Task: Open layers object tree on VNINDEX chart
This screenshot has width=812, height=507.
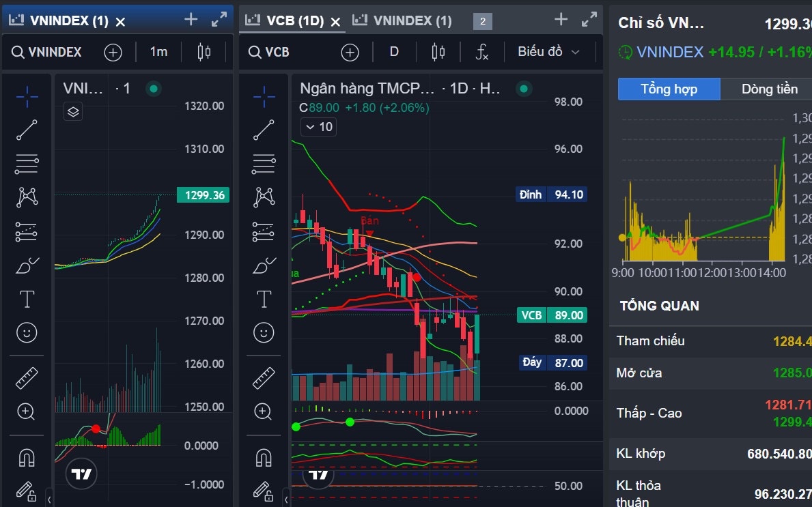Action: [x=73, y=111]
